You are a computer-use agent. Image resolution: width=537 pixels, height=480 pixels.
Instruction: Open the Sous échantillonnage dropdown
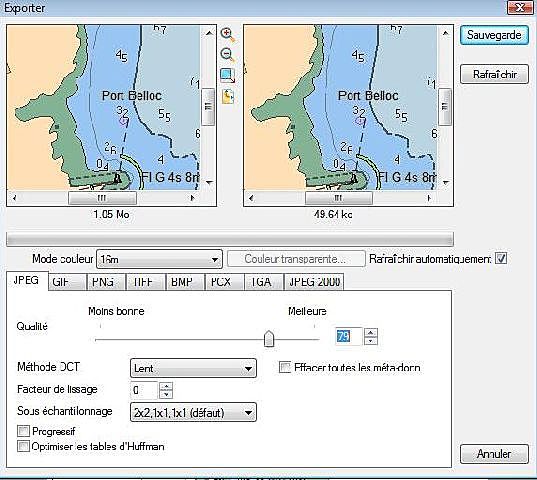pyautogui.click(x=193, y=412)
